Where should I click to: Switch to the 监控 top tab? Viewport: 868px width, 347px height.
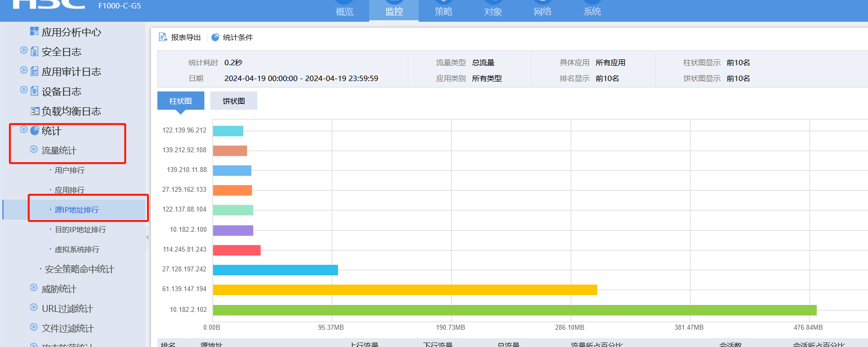[x=394, y=11]
